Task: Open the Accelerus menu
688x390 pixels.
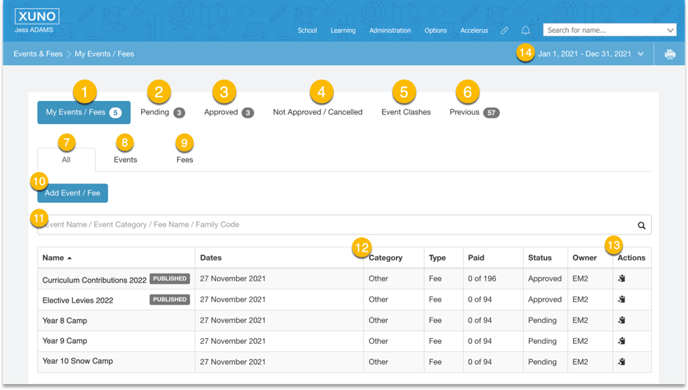Action: [474, 30]
